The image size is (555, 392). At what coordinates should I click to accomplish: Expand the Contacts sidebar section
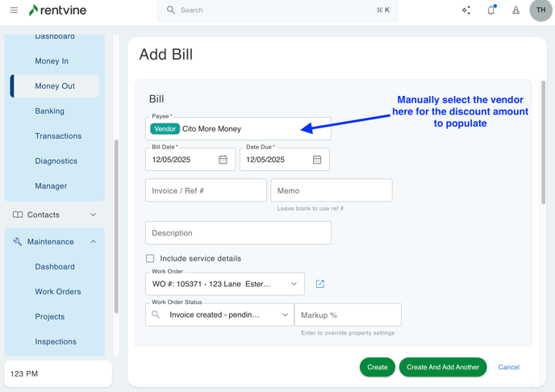pyautogui.click(x=93, y=215)
